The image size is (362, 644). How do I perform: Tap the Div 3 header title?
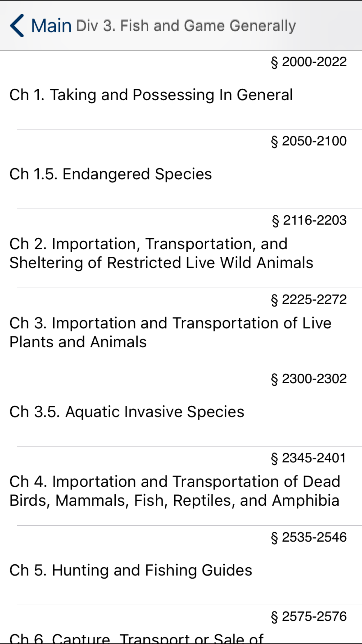click(186, 26)
